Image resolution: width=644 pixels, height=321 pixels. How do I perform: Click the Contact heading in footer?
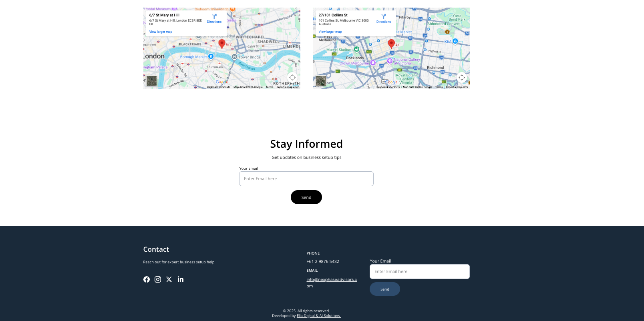point(156,249)
